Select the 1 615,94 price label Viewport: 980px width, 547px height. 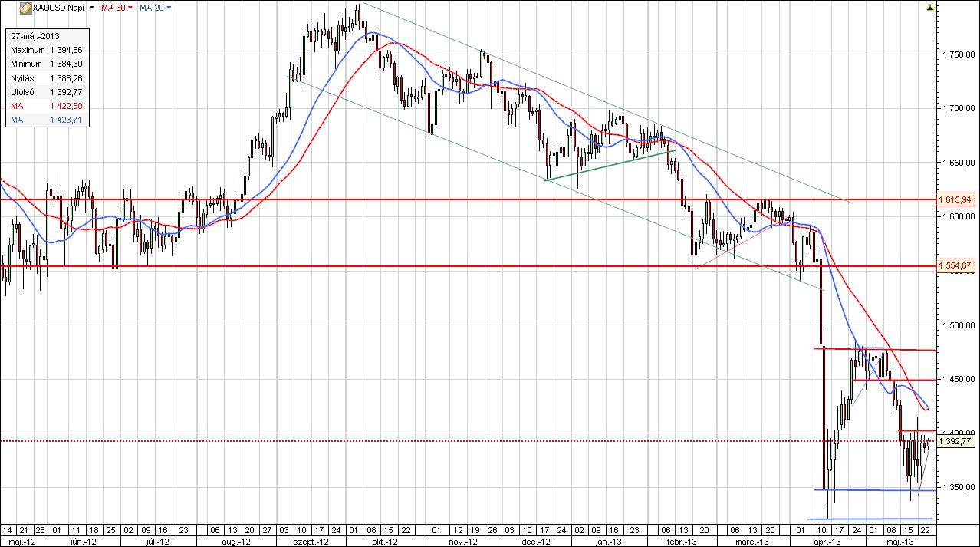(x=955, y=199)
